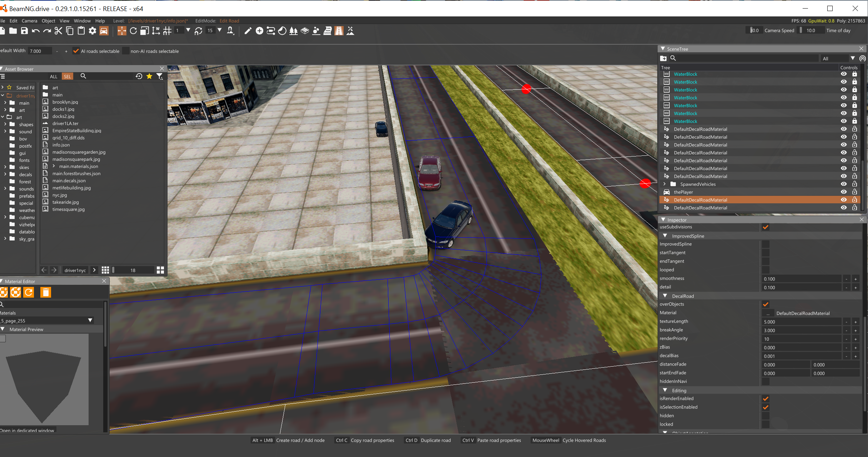Viewport: 868px width, 457px height.
Task: Click the Rotate object tool
Action: [133, 31]
